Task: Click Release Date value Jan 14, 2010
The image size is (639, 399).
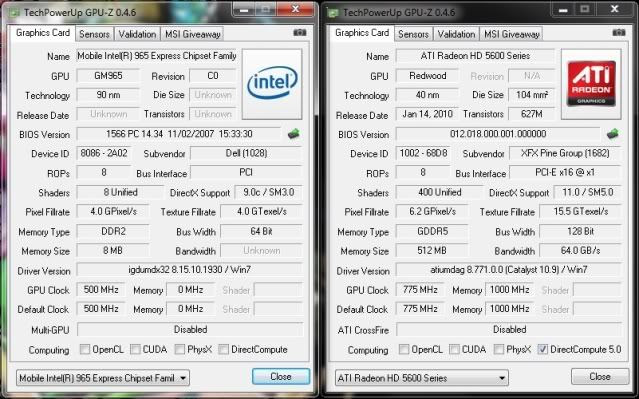Action: point(427,114)
